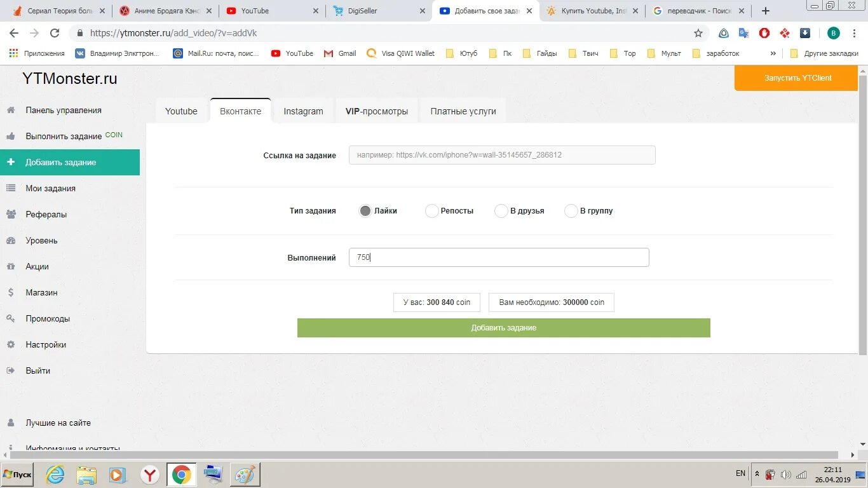Screen dimensions: 868x488
Task: Select the Репосты task type radio
Action: click(x=432, y=211)
